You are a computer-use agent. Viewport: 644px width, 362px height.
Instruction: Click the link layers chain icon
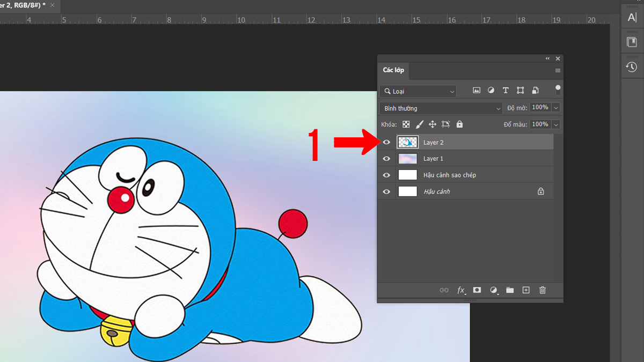click(x=444, y=290)
